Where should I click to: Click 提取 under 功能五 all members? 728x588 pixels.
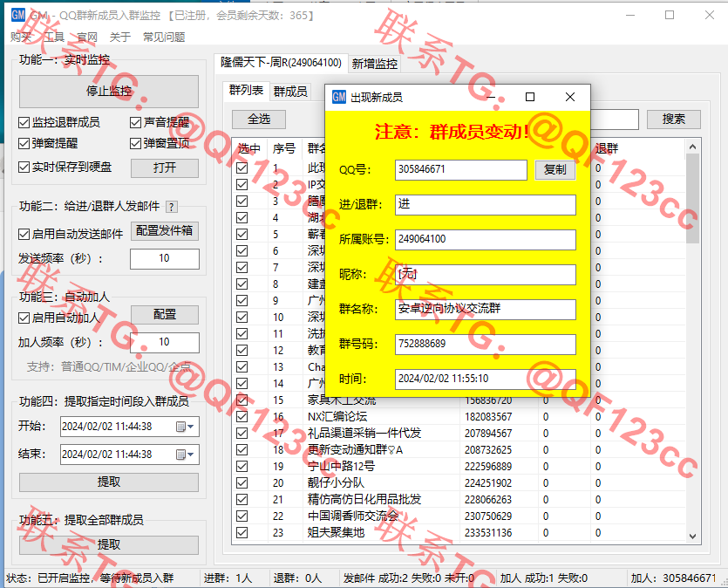click(109, 544)
